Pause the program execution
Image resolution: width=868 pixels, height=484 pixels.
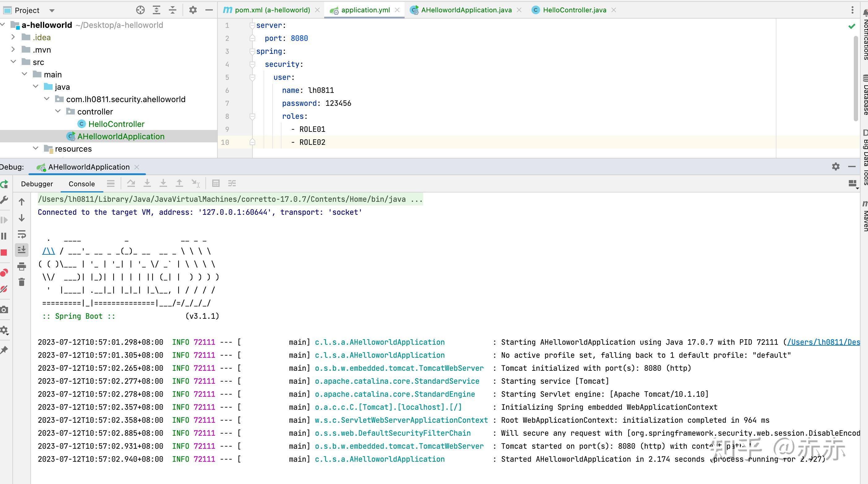click(x=4, y=236)
